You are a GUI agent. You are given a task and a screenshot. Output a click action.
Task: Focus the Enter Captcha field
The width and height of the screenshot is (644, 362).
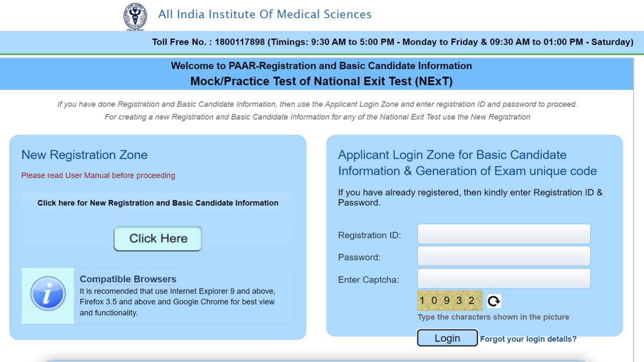click(504, 279)
